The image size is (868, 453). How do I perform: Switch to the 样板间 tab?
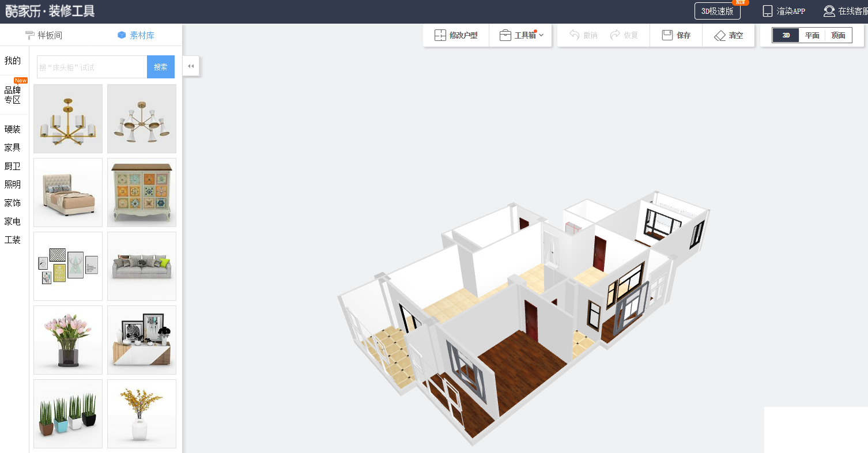(44, 35)
